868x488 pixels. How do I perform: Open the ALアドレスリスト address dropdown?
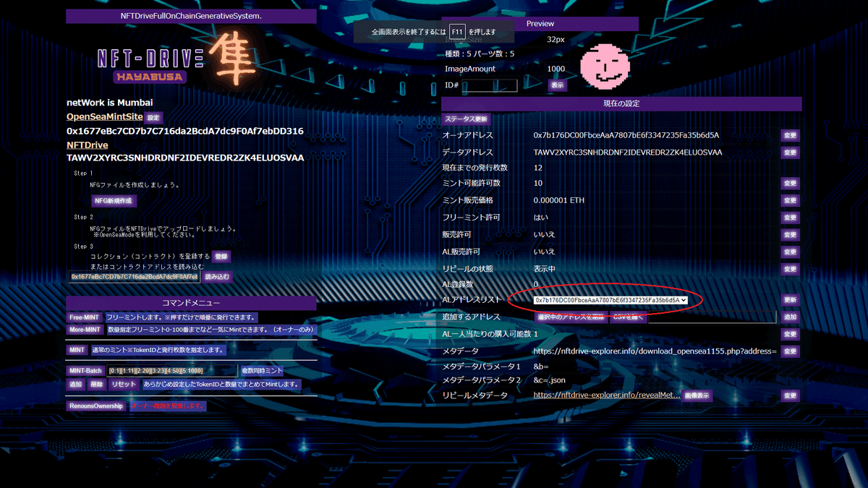(610, 299)
